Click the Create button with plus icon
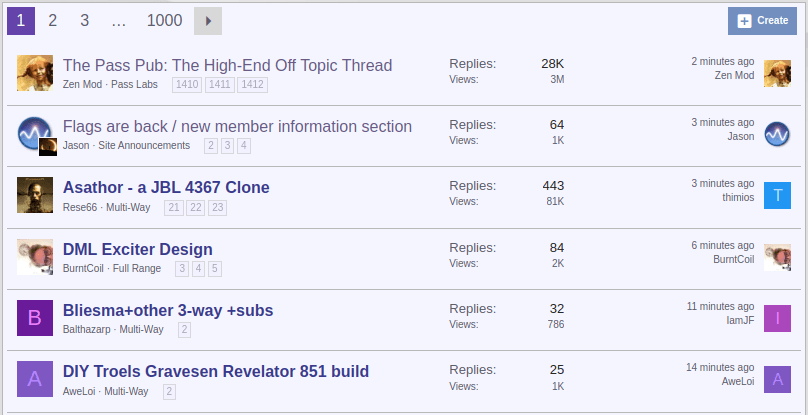The width and height of the screenshot is (808, 415). tap(762, 21)
